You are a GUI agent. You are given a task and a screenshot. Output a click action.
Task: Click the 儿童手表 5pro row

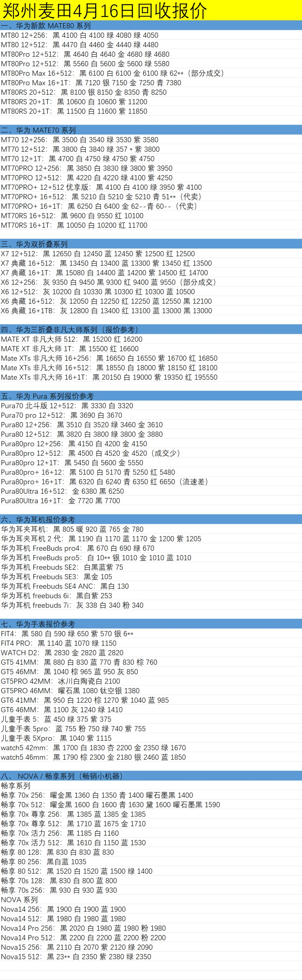pos(151,729)
